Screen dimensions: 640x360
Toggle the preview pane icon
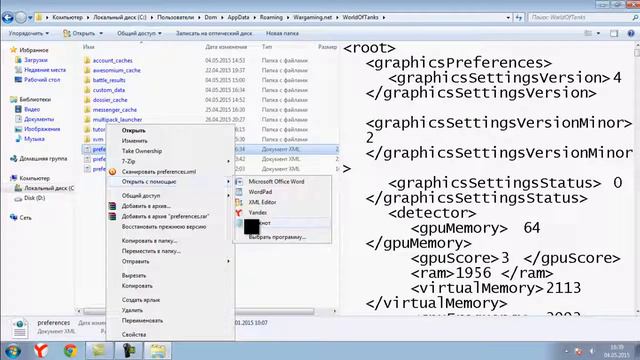pyautogui.click(x=614, y=33)
